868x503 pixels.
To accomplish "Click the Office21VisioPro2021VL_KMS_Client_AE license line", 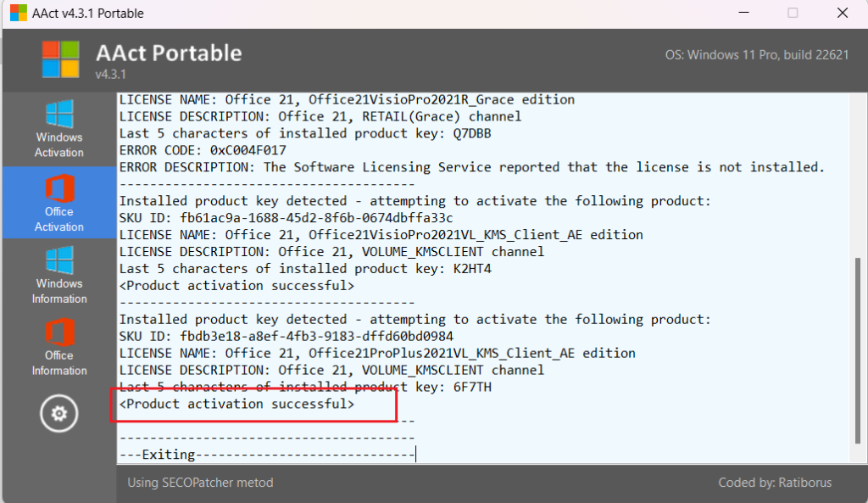I will tap(381, 235).
